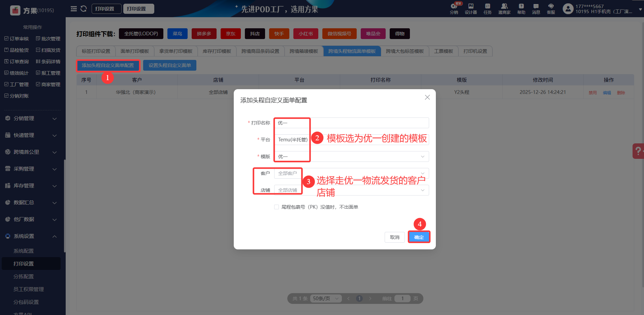
Task: Close the dialog with X icon
Action: coord(427,97)
